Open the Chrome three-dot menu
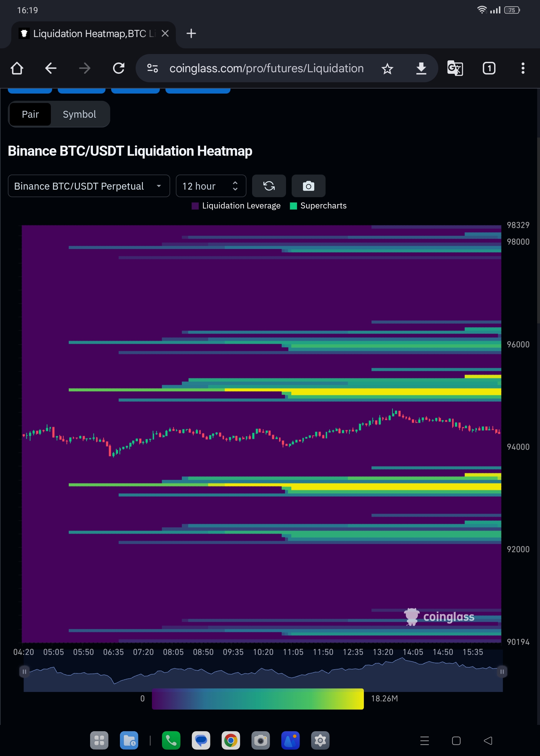This screenshot has height=756, width=540. pyautogui.click(x=523, y=68)
